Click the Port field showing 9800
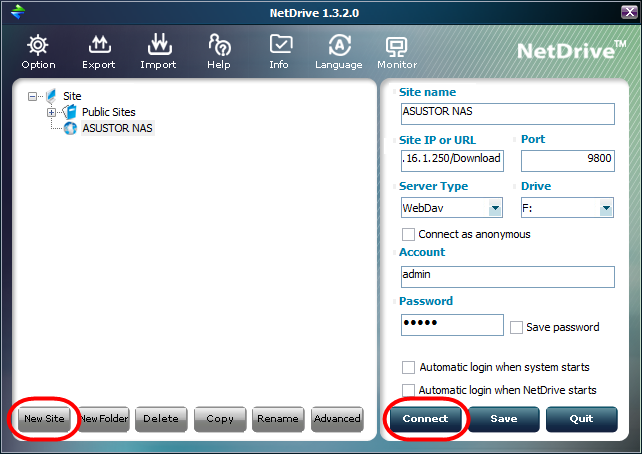 point(568,161)
